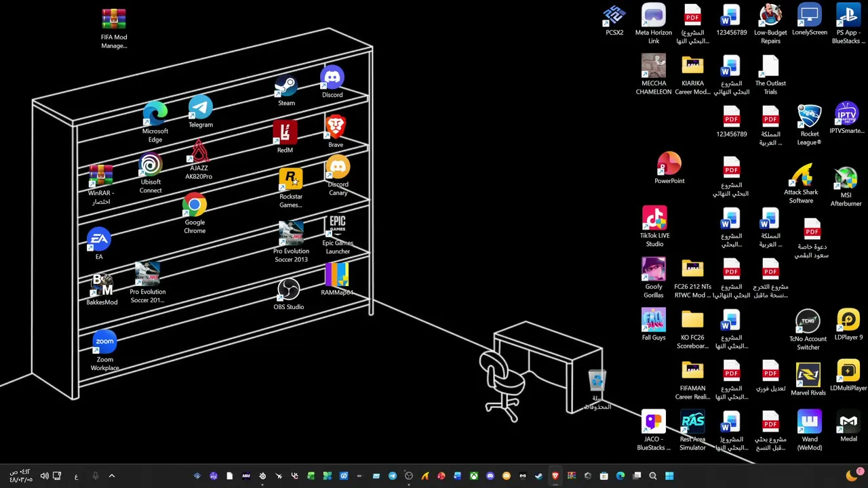This screenshot has height=488, width=868.
Task: Select the Meta Horizon Link icon
Action: click(654, 24)
